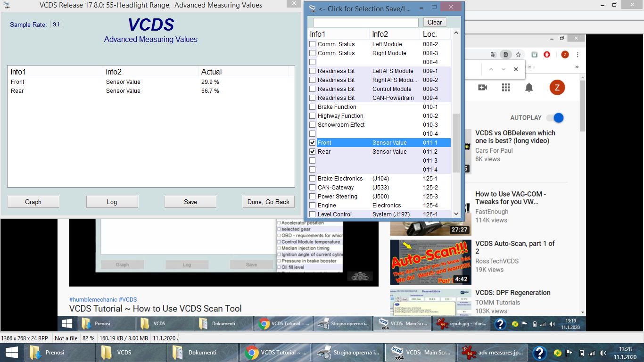Check the Level Control System (J197) checkbox
Image resolution: width=644 pixels, height=362 pixels.
click(312, 214)
